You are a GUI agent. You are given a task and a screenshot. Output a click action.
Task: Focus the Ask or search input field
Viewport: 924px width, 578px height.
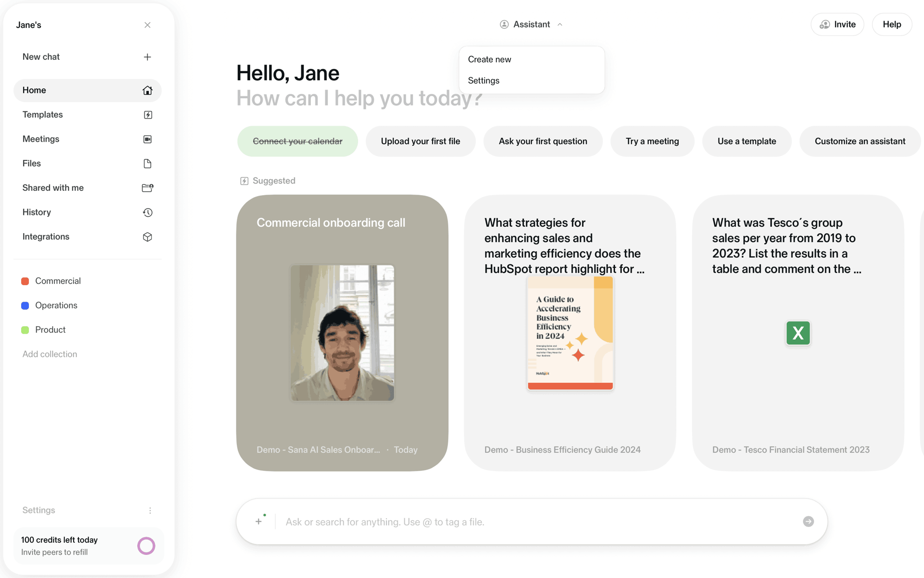pos(539,522)
